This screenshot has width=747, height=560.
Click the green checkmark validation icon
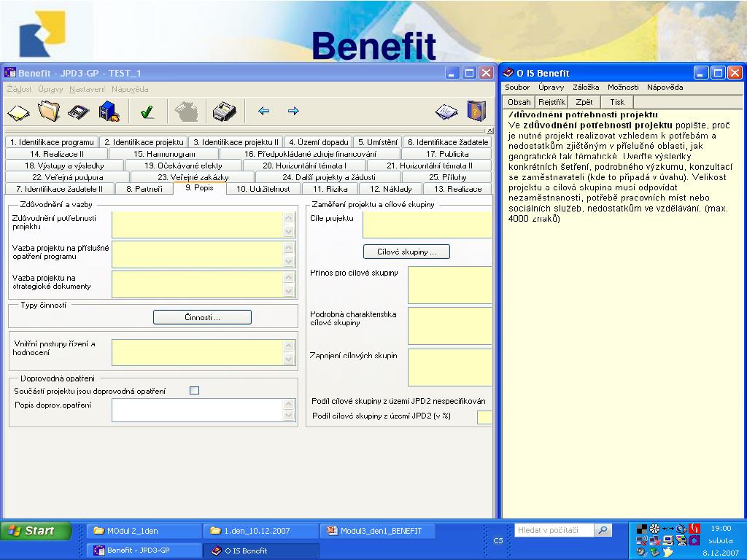pyautogui.click(x=147, y=112)
